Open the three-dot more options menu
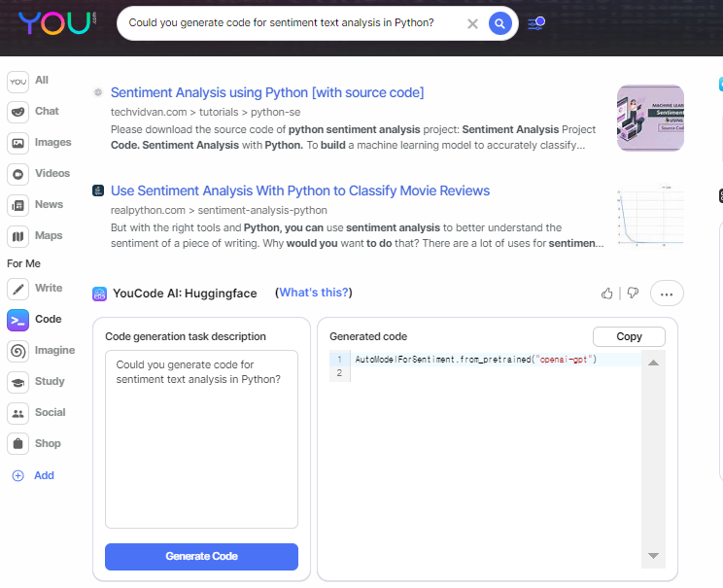723x588 pixels. tap(667, 294)
